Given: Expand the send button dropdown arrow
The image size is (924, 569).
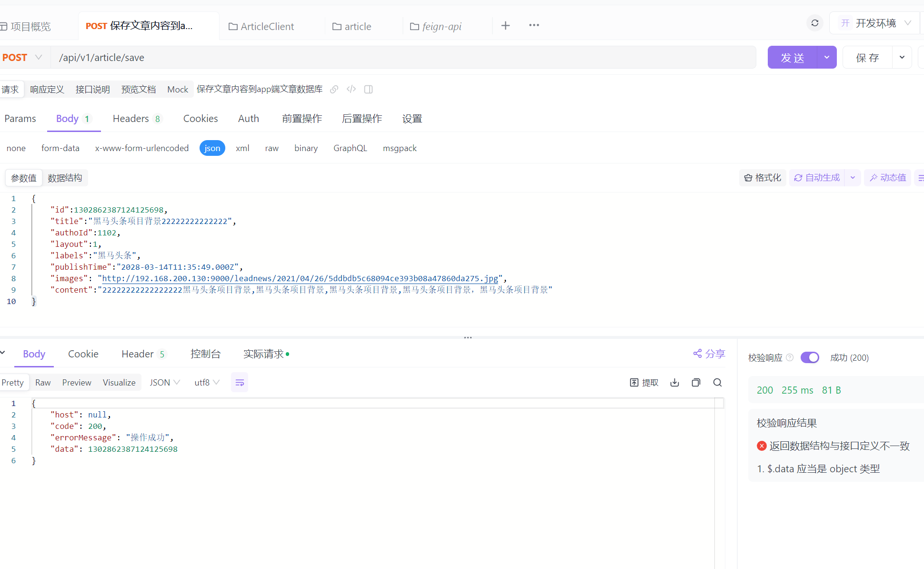Looking at the screenshot, I should 827,58.
